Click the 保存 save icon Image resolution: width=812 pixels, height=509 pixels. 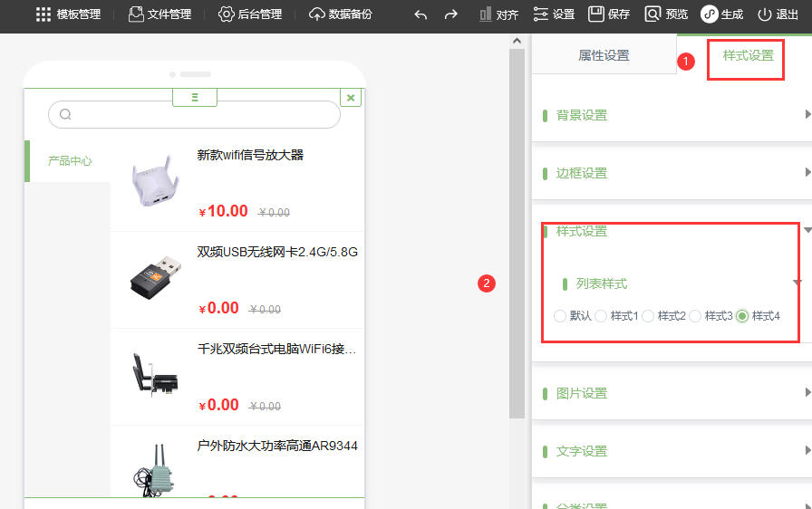(596, 14)
